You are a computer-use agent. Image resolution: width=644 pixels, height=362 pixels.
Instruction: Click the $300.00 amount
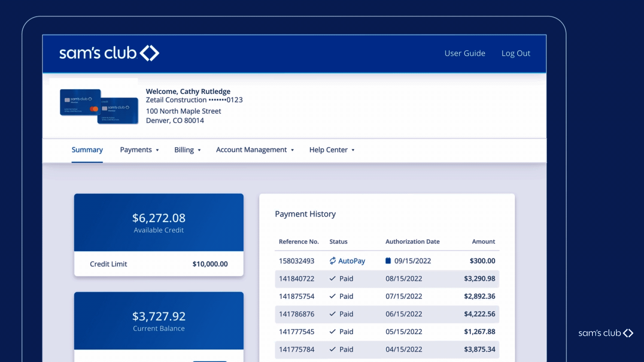click(482, 261)
